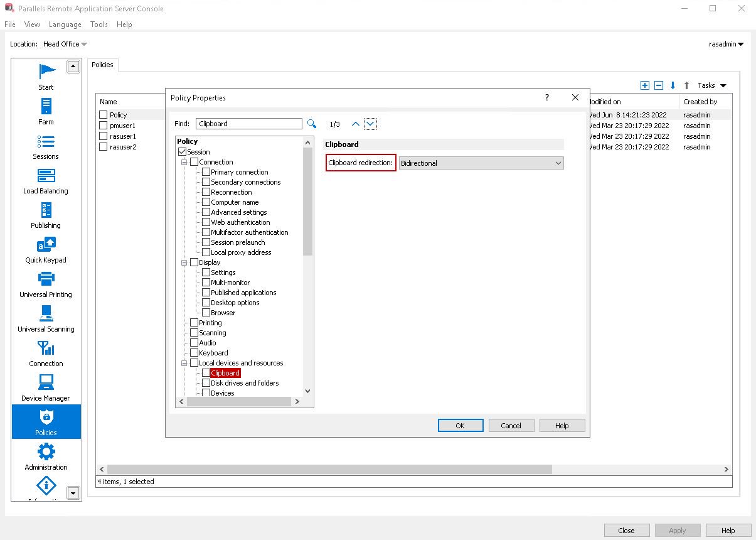
Task: Collapse Local devices and resources node
Action: (185, 363)
